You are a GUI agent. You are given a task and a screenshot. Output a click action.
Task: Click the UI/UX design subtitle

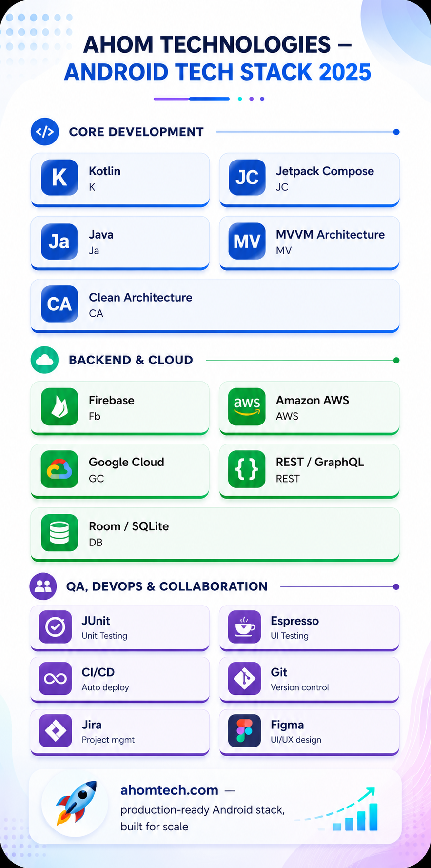click(x=296, y=740)
